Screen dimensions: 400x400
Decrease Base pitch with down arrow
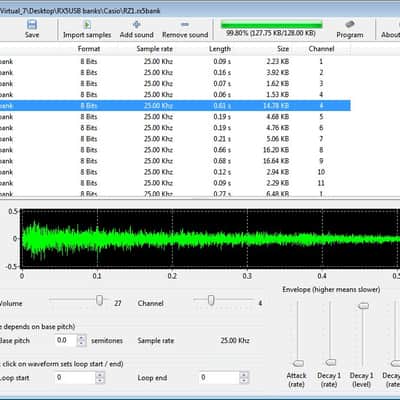[x=81, y=343]
